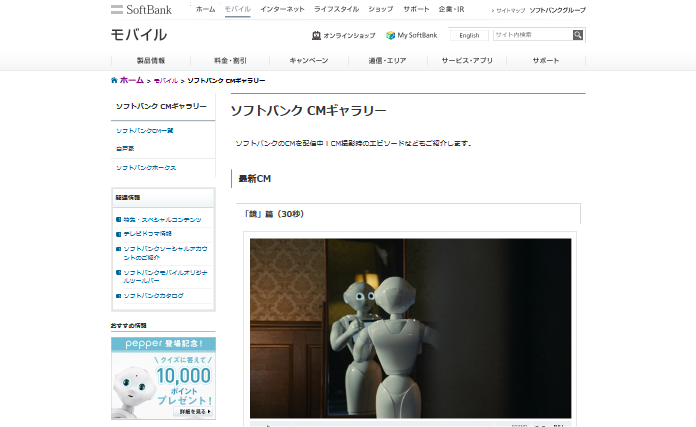
Task: Open the サイトマップ link
Action: pos(509,10)
